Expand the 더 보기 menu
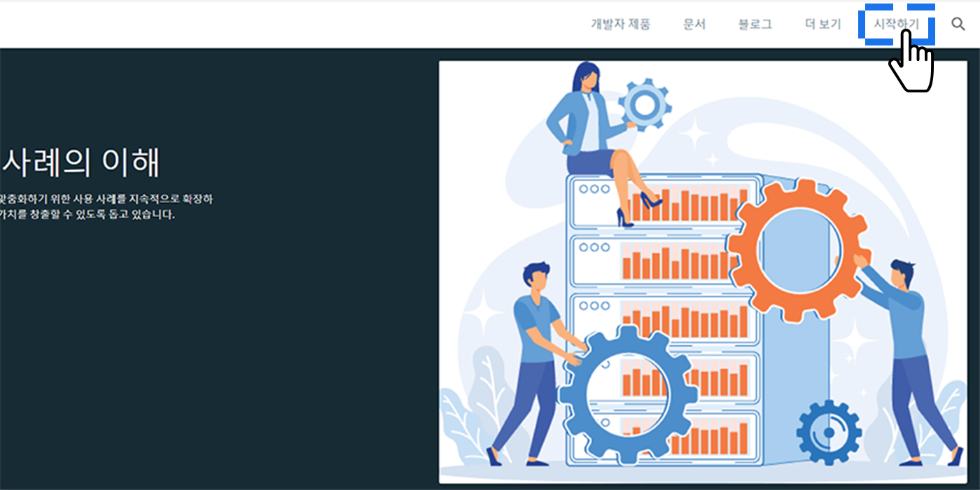The image size is (980, 490). (x=822, y=24)
